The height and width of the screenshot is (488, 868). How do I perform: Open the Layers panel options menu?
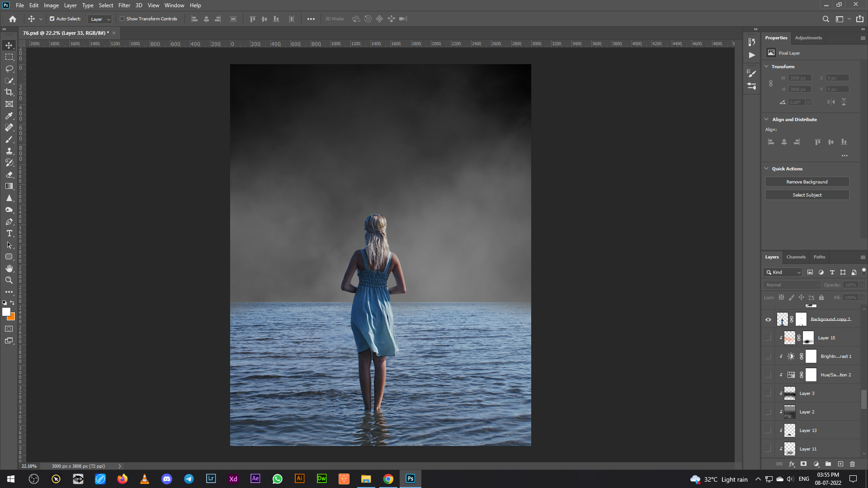click(863, 257)
